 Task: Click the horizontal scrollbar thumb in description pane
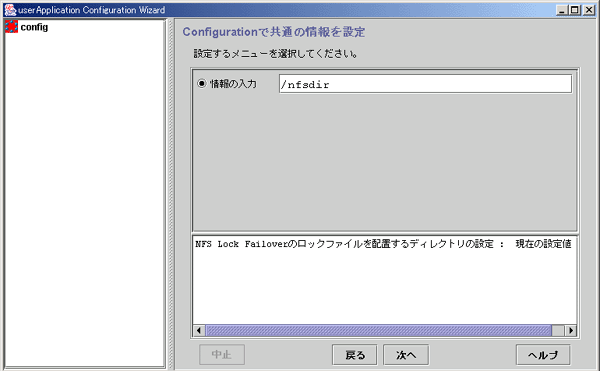(x=378, y=330)
